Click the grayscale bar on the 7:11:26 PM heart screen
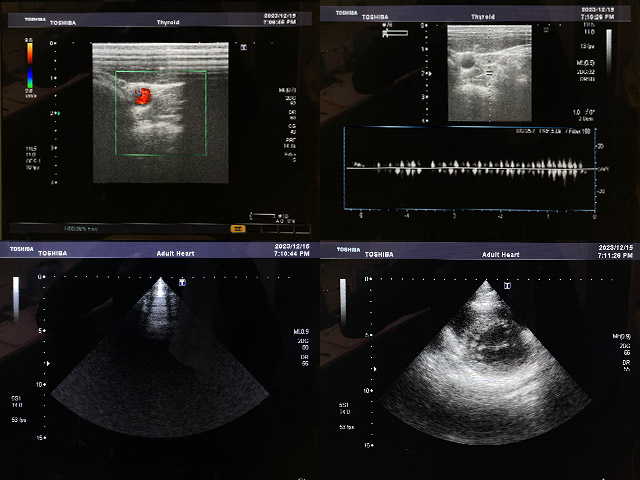The image size is (640, 480). point(343,302)
